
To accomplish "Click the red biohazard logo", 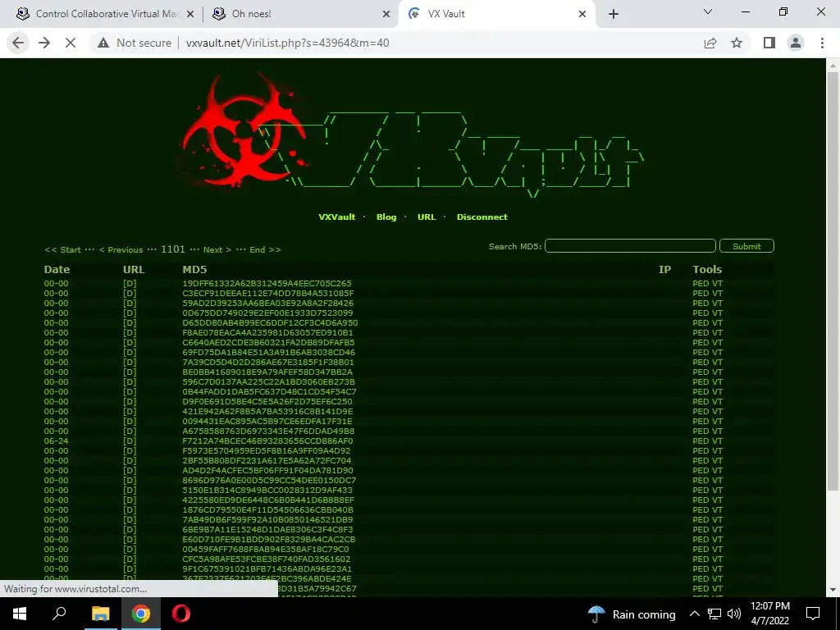I will pos(244,131).
